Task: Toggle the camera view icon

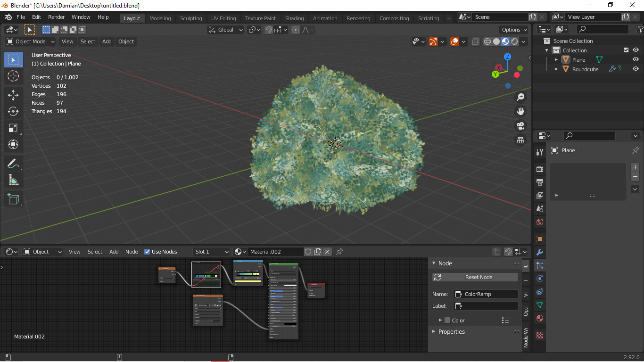Action: pos(520,126)
